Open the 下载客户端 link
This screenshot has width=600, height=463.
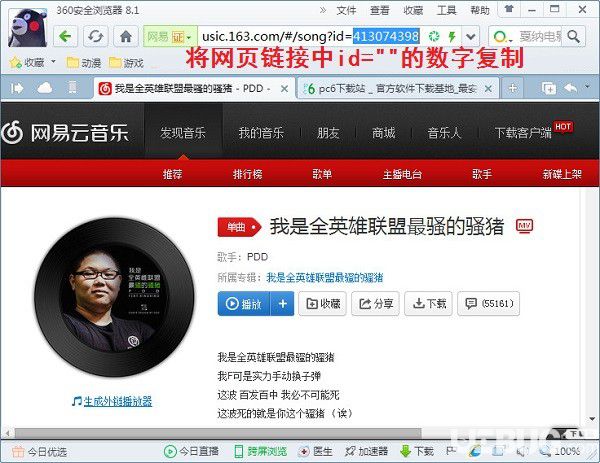click(523, 133)
